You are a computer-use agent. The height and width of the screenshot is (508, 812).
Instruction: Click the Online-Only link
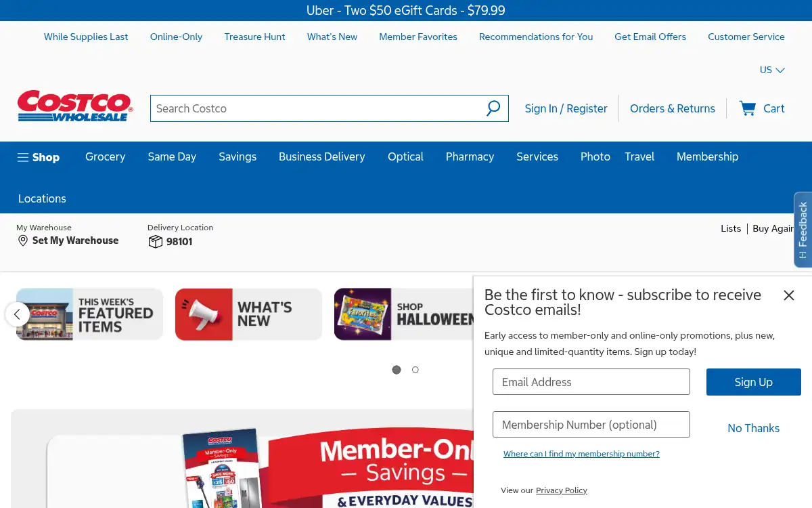(176, 37)
